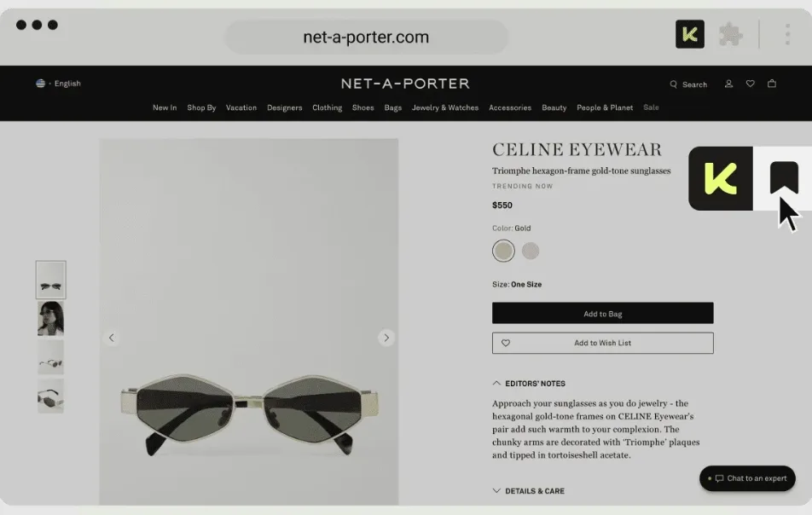Open the Designers menu
812x515 pixels.
coord(284,107)
